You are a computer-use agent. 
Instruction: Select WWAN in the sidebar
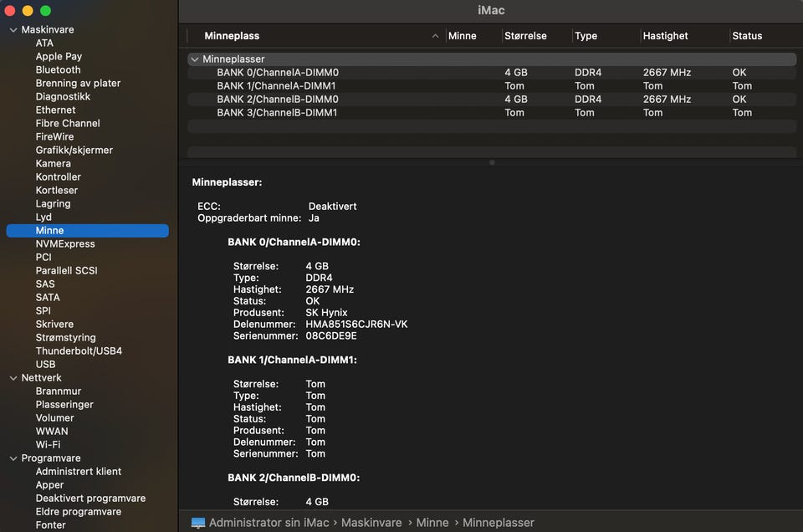click(x=52, y=431)
